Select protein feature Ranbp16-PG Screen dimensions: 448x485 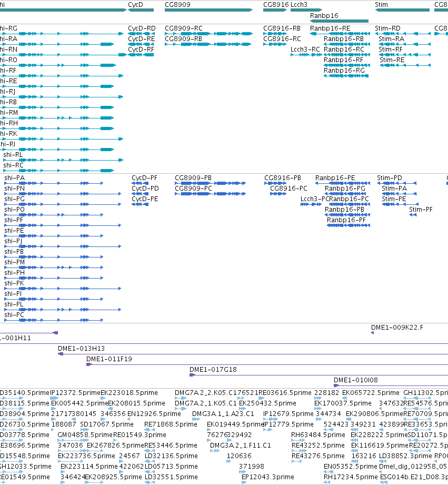pos(345,189)
